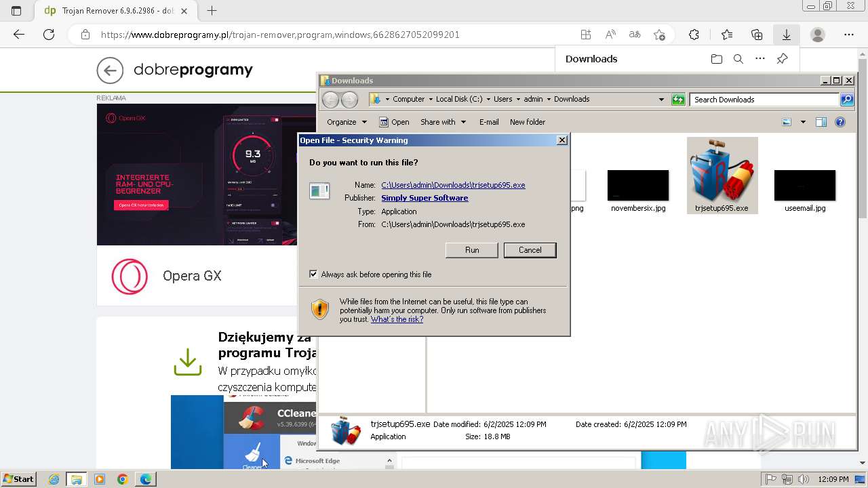Click the volume speaker tray icon
Image resolution: width=868 pixels, height=488 pixels.
pos(803,479)
